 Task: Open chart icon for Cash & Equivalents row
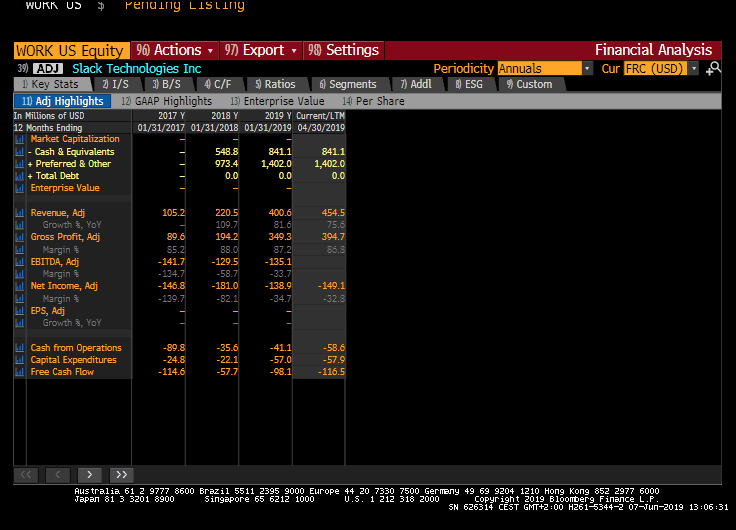(x=20, y=152)
